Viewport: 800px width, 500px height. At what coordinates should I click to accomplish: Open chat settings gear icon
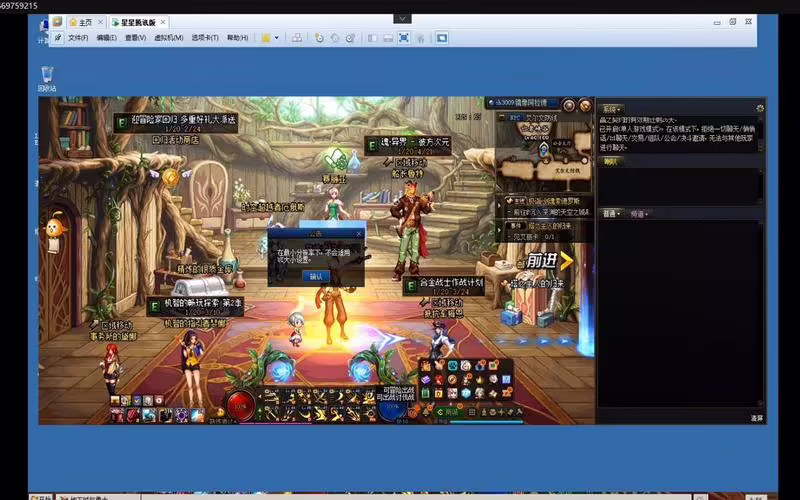tap(760, 108)
